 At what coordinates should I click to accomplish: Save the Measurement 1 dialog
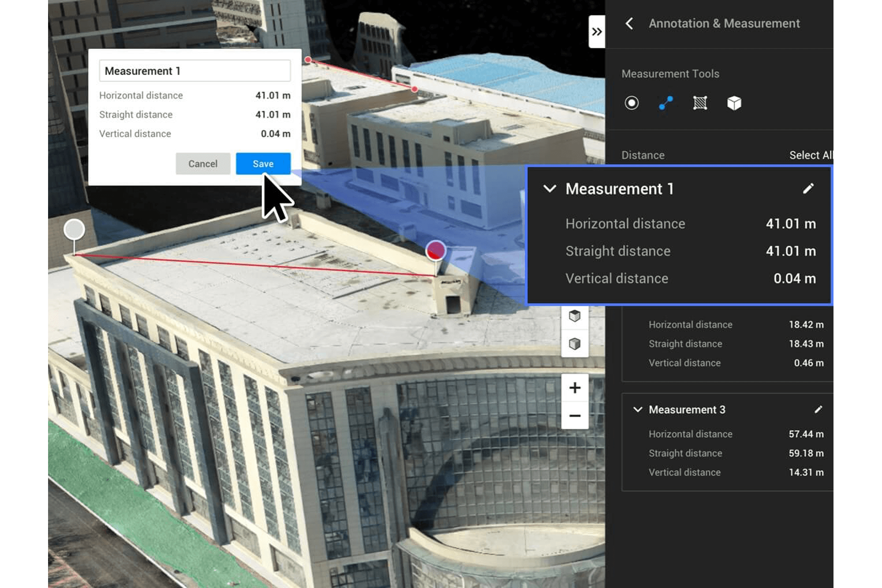[x=263, y=164]
